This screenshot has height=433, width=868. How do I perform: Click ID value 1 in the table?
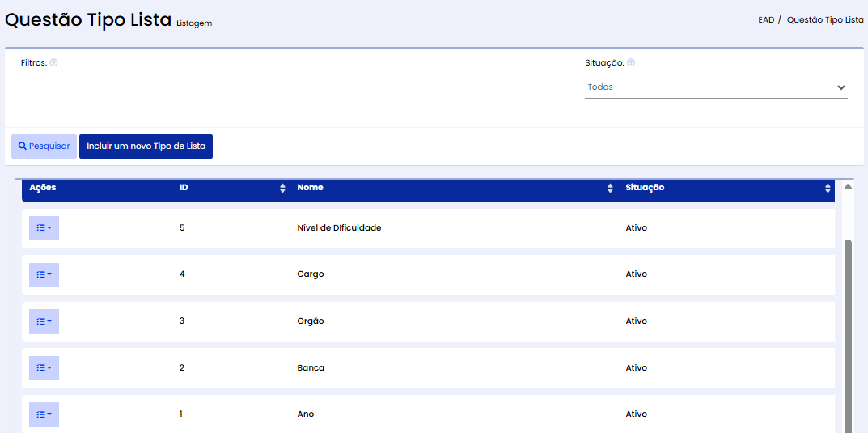tap(182, 414)
